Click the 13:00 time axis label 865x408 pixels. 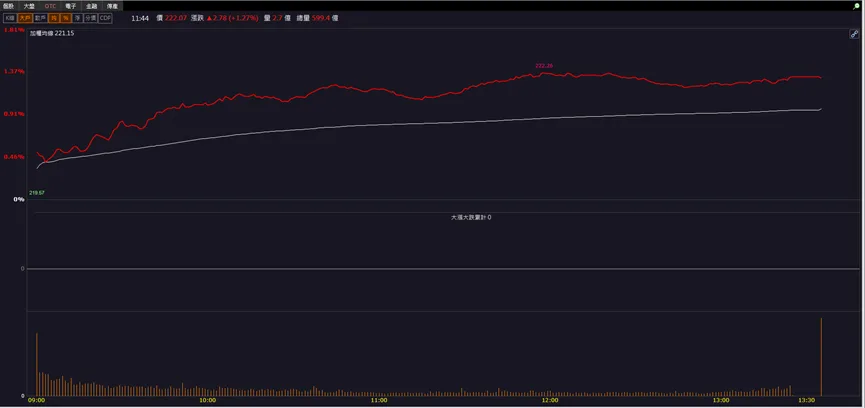[721, 400]
